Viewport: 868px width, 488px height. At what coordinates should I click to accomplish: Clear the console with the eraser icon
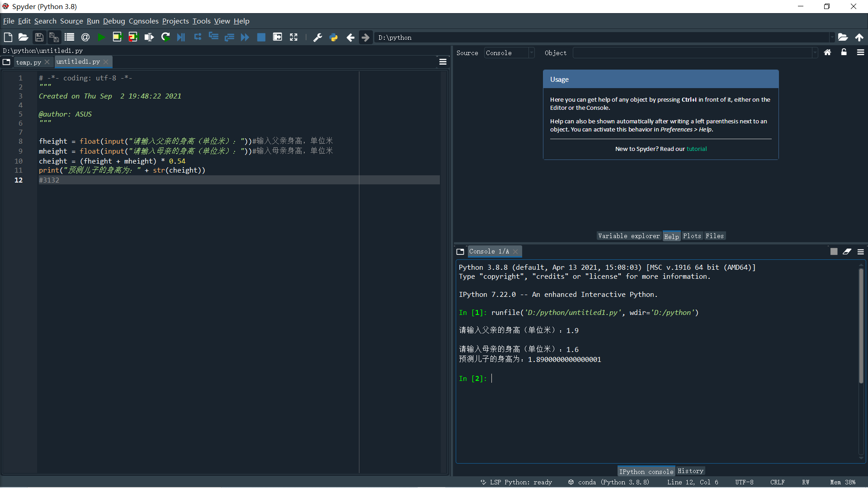click(847, 252)
